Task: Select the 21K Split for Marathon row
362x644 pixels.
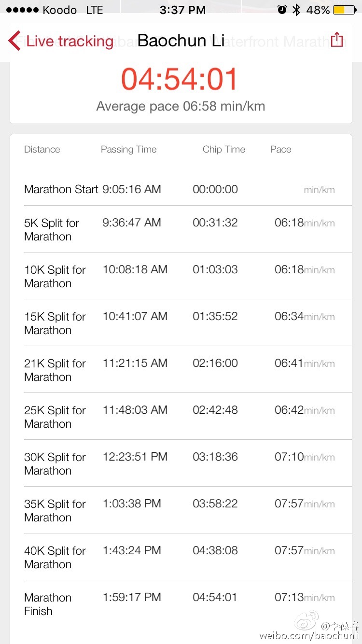Action: [x=181, y=370]
